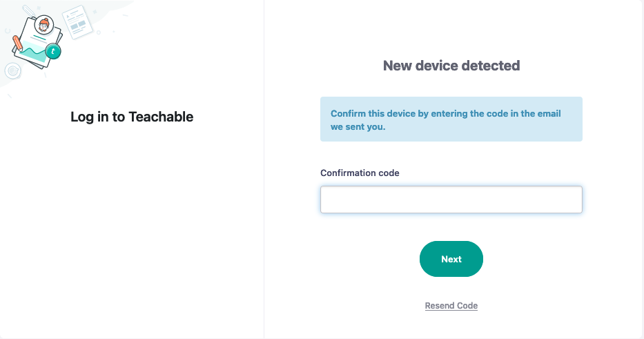Click the teal area chart graphic

point(34,51)
